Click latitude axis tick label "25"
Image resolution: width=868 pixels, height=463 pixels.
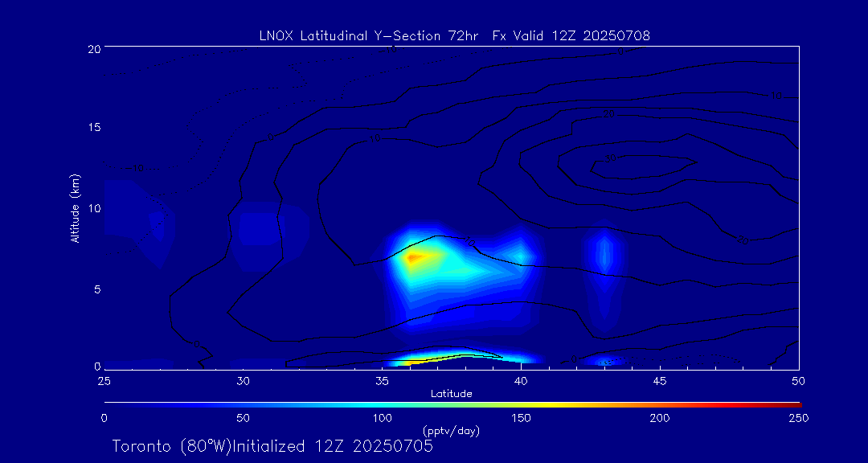[x=104, y=382]
